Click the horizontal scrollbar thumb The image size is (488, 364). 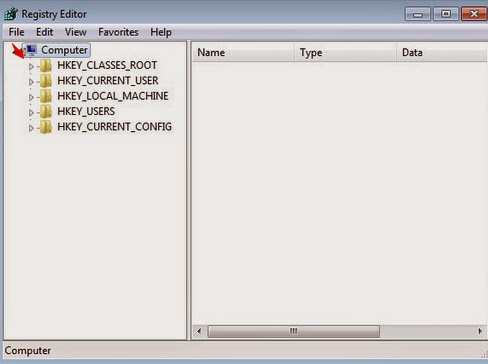pos(293,331)
